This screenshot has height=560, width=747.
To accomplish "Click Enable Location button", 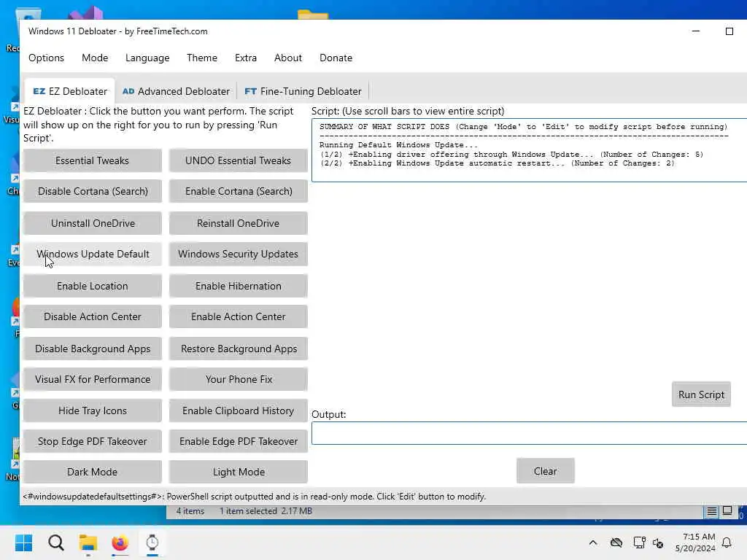I will point(93,286).
